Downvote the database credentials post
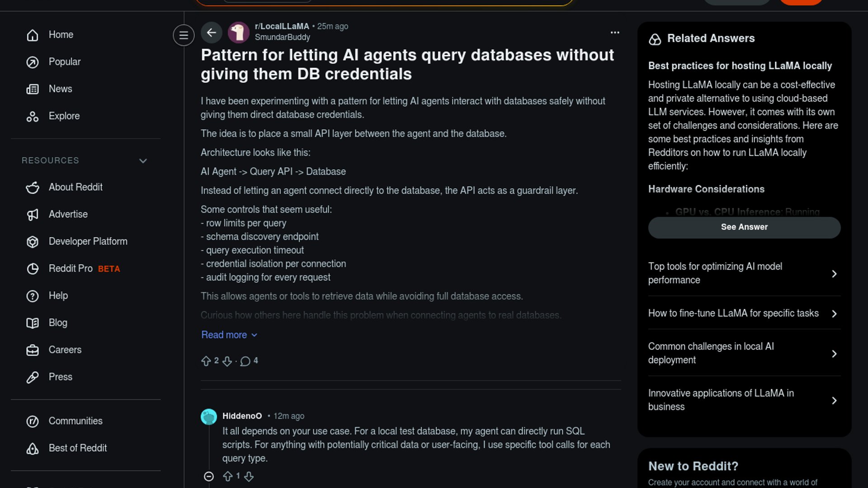 coord(227,361)
